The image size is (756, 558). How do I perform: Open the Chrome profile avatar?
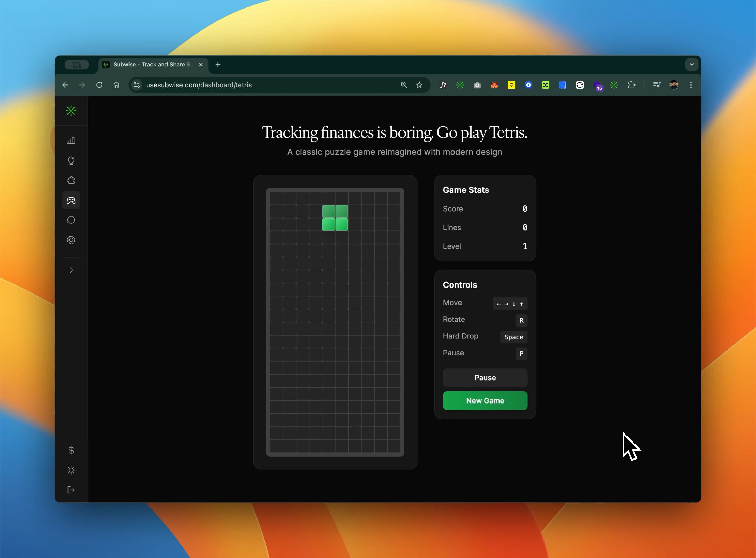pyautogui.click(x=674, y=85)
